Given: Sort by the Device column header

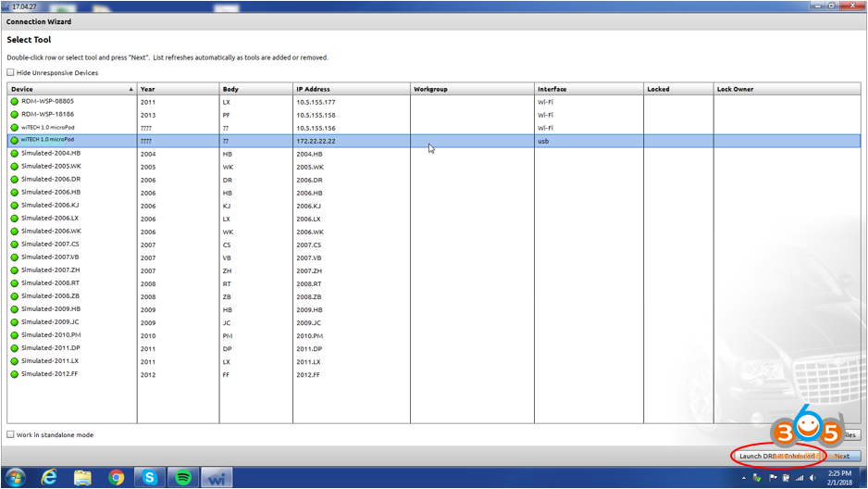Looking at the screenshot, I should coord(72,89).
